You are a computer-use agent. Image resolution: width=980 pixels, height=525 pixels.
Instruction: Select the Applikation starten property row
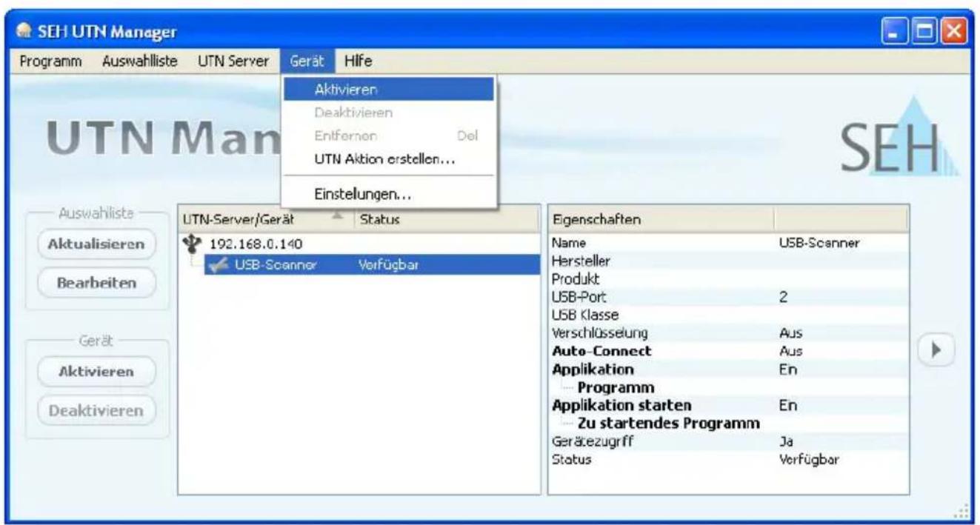728,405
